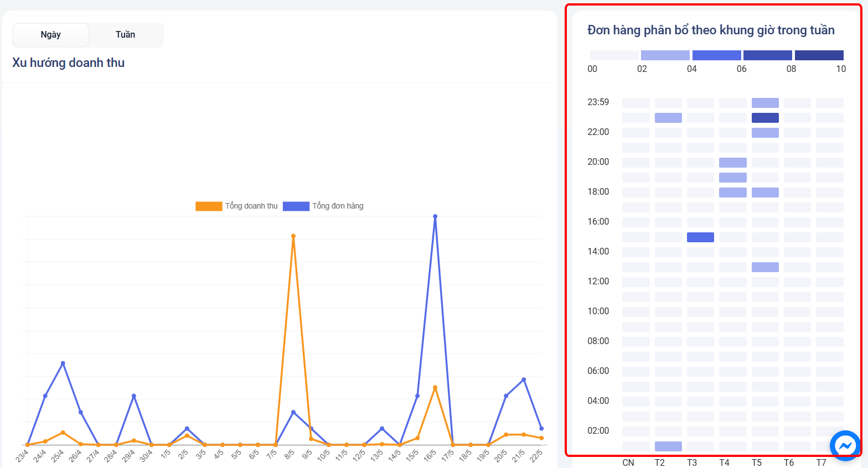The height and width of the screenshot is (468, 868).
Task: Click the medium blue T3 heatmap cell
Action: click(700, 237)
